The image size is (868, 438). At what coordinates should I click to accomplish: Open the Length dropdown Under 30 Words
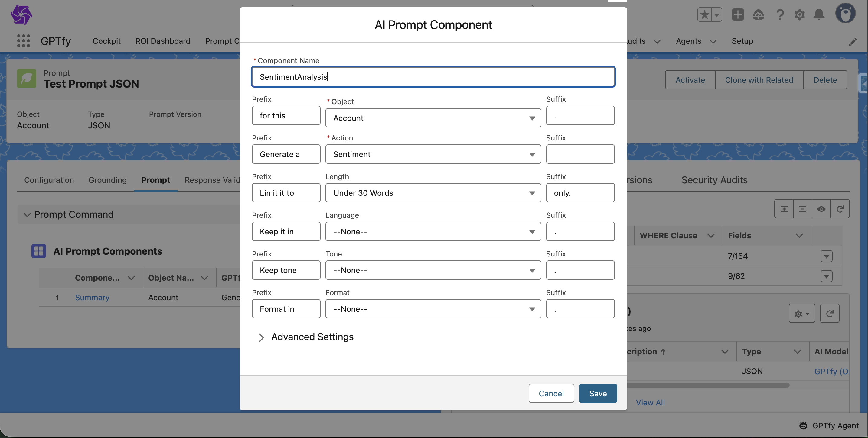click(x=433, y=193)
